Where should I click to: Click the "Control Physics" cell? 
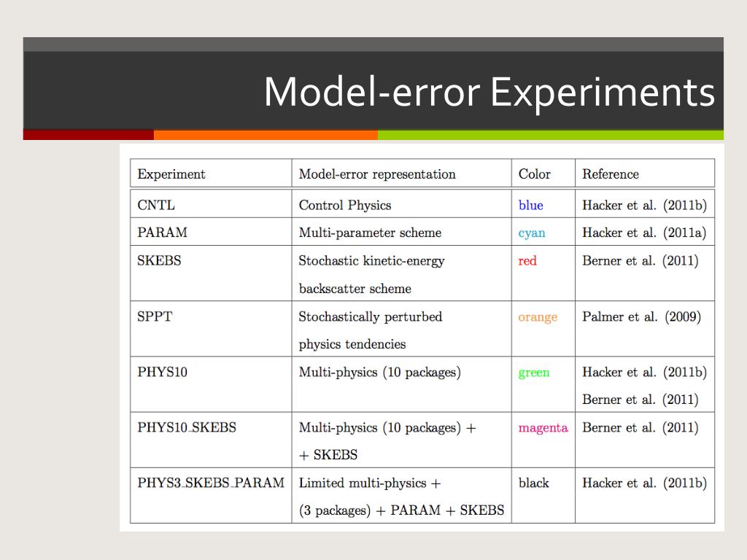pyautogui.click(x=345, y=205)
